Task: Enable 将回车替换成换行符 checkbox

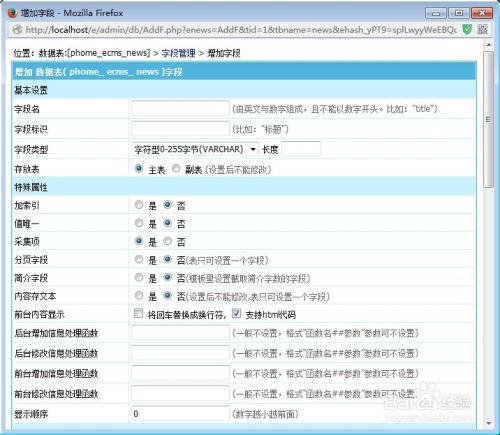Action: click(138, 313)
